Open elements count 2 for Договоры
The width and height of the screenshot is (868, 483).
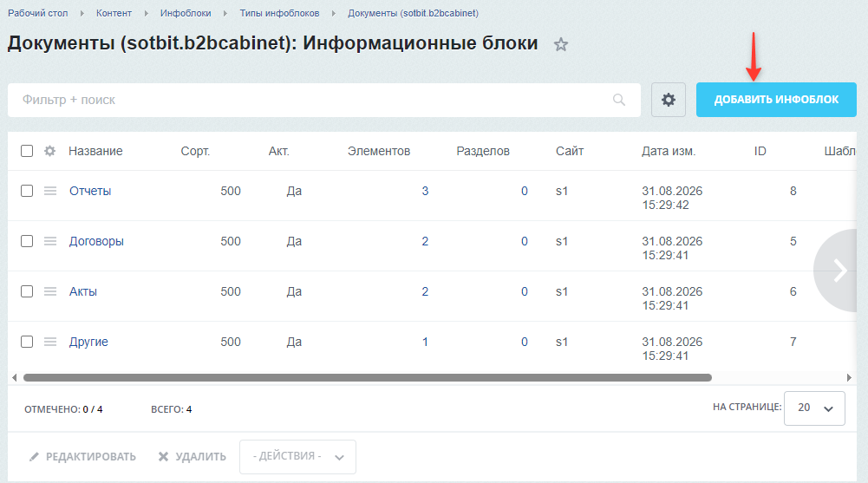click(x=425, y=241)
